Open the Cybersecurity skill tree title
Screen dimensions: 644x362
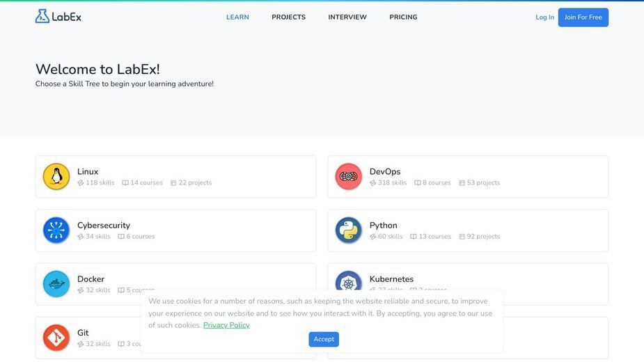[x=104, y=225]
